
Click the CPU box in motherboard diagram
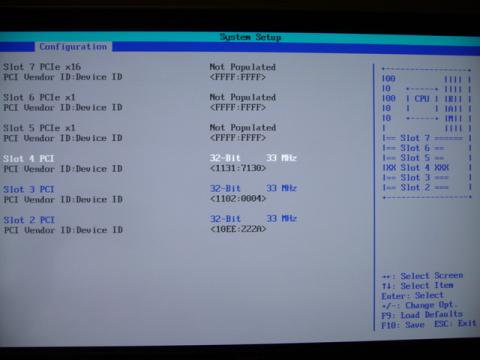click(x=422, y=103)
